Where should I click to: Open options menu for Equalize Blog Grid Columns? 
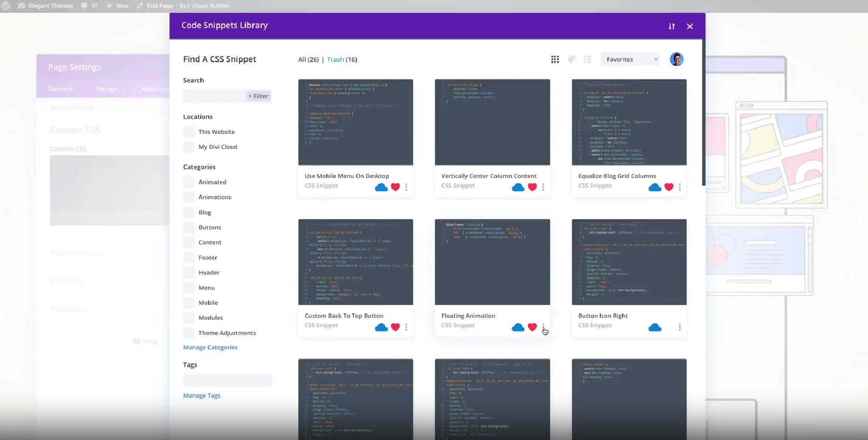point(679,187)
